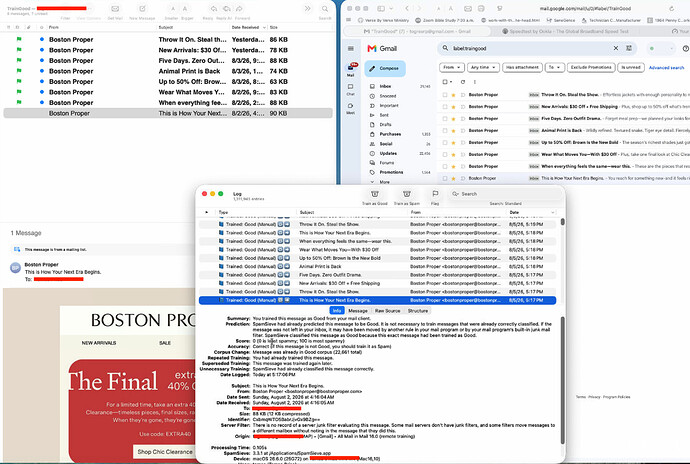Click Gmail Compose button
This screenshot has height=464, width=690.
click(x=385, y=68)
